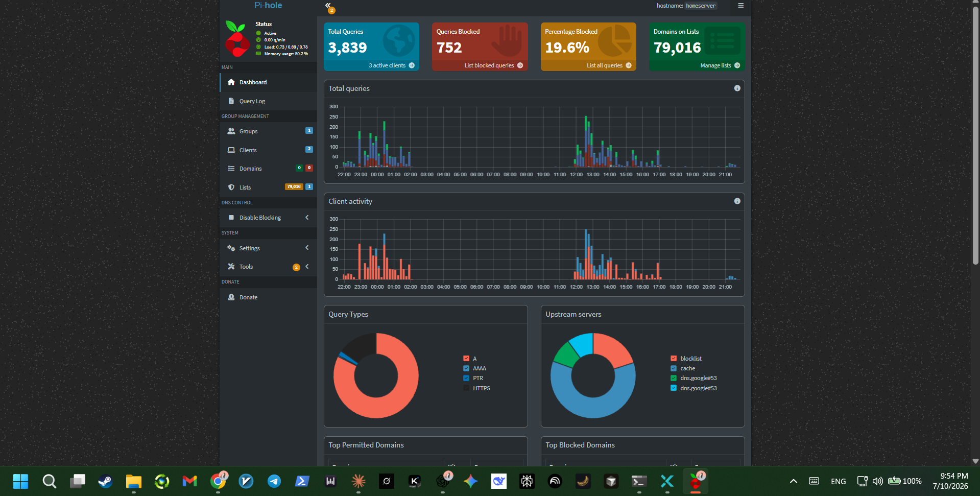Collapse the sidebar with the double-chevron

[x=327, y=5]
